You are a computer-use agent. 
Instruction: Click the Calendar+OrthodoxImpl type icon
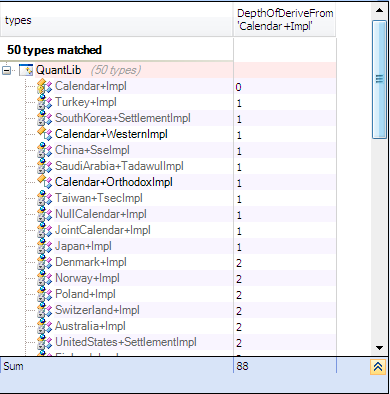pyautogui.click(x=45, y=182)
